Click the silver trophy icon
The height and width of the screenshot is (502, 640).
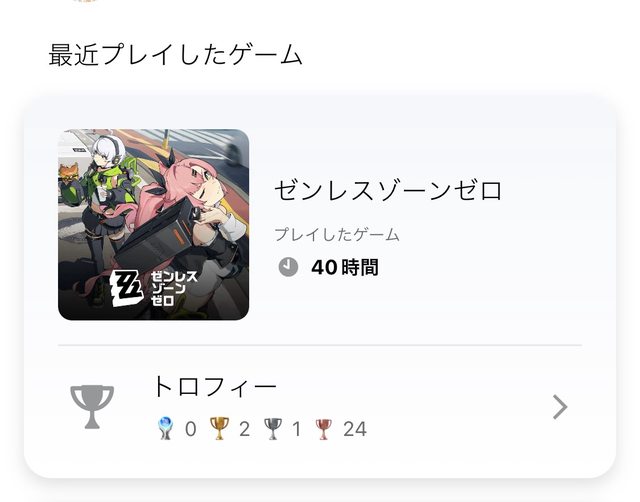click(273, 429)
